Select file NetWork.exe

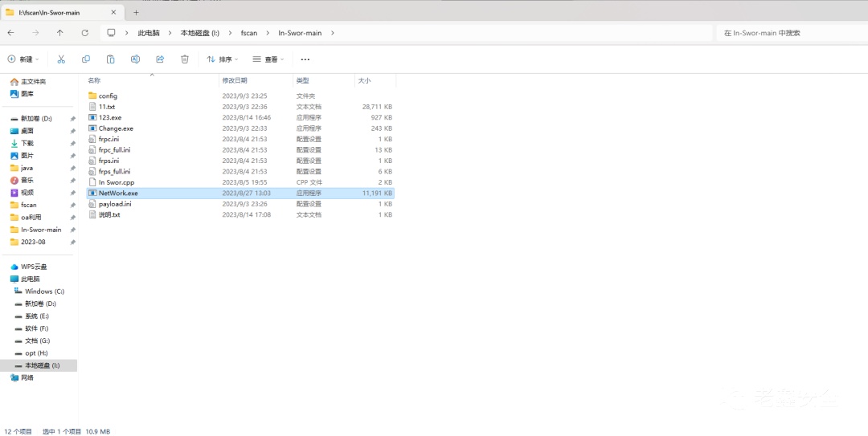point(240,193)
